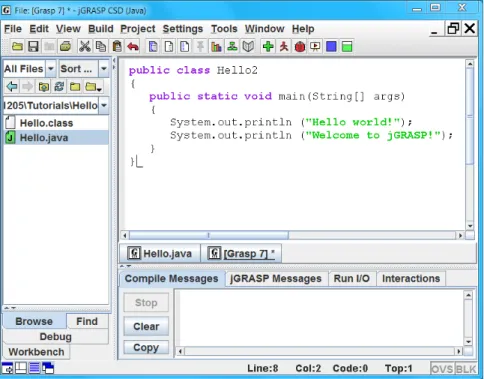Click the "Hello world!" string in editor

click(x=353, y=122)
